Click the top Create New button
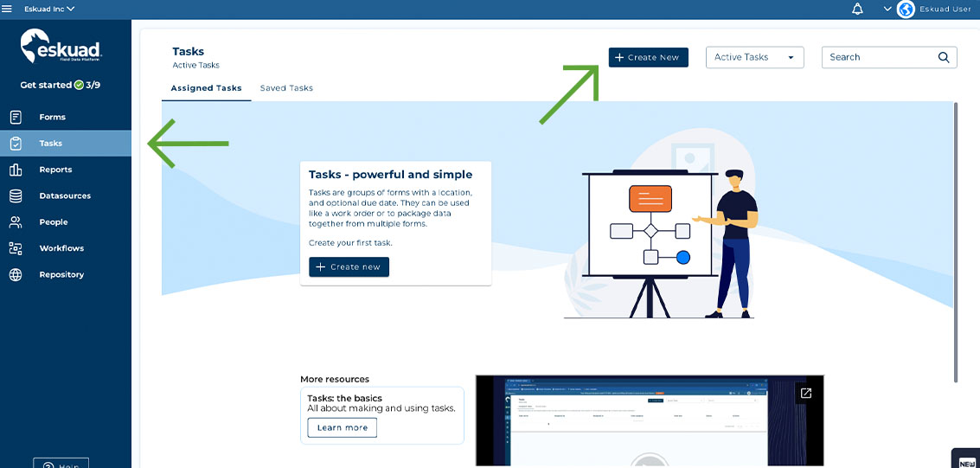 pyautogui.click(x=648, y=57)
